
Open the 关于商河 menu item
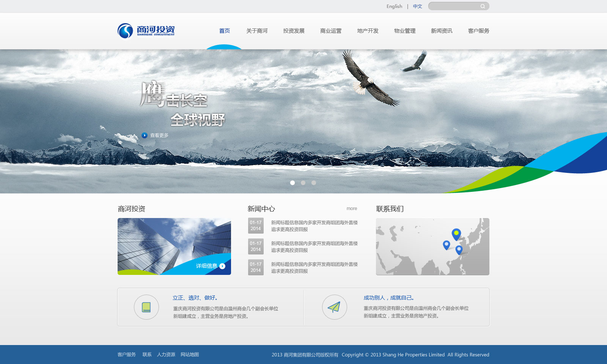point(257,31)
